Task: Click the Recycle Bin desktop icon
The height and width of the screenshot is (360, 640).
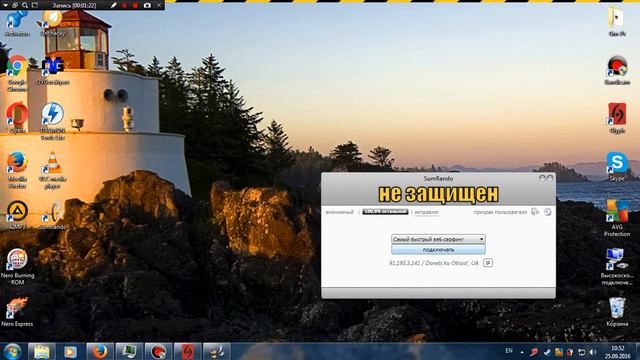Action: [617, 312]
